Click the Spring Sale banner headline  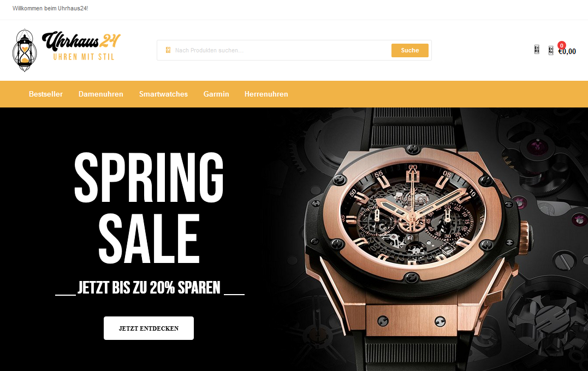[x=149, y=208]
